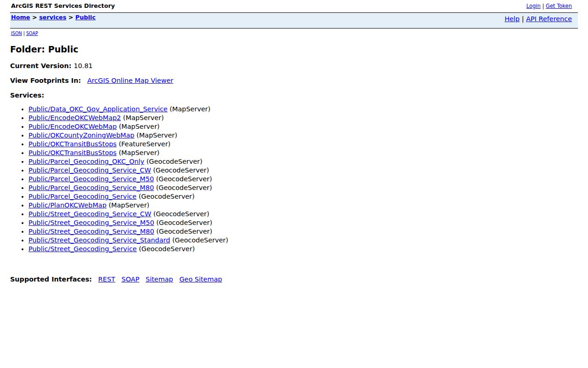Open Public/EncodeOKCWebMap MapServer link

[x=73, y=126]
